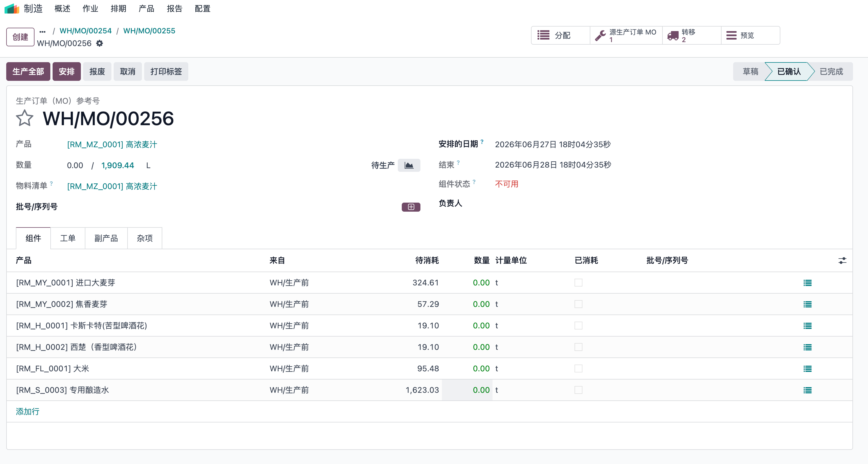
Task: Click the 批号/序列号 field in form
Action: pyautogui.click(x=232, y=207)
